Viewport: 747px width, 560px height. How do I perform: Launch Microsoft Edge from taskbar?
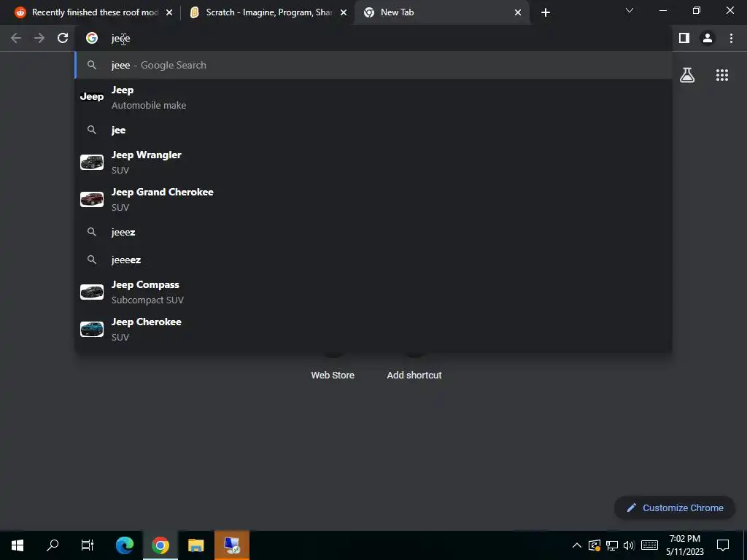pyautogui.click(x=124, y=545)
